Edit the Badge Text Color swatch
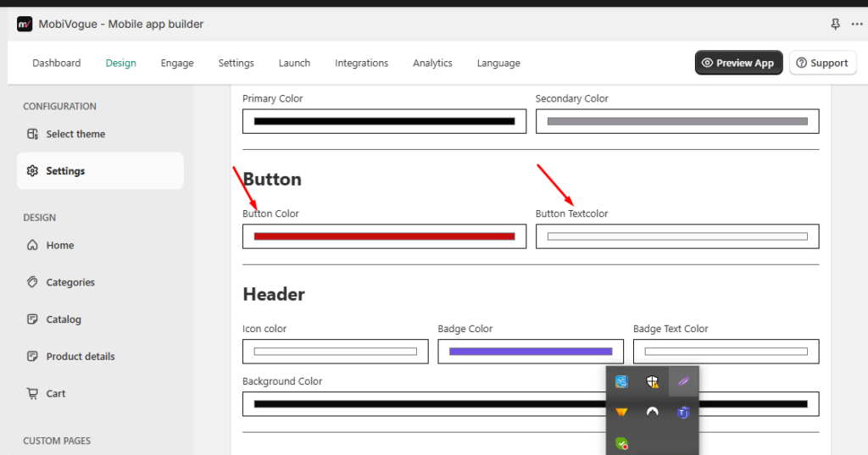The image size is (868, 455). (x=726, y=352)
